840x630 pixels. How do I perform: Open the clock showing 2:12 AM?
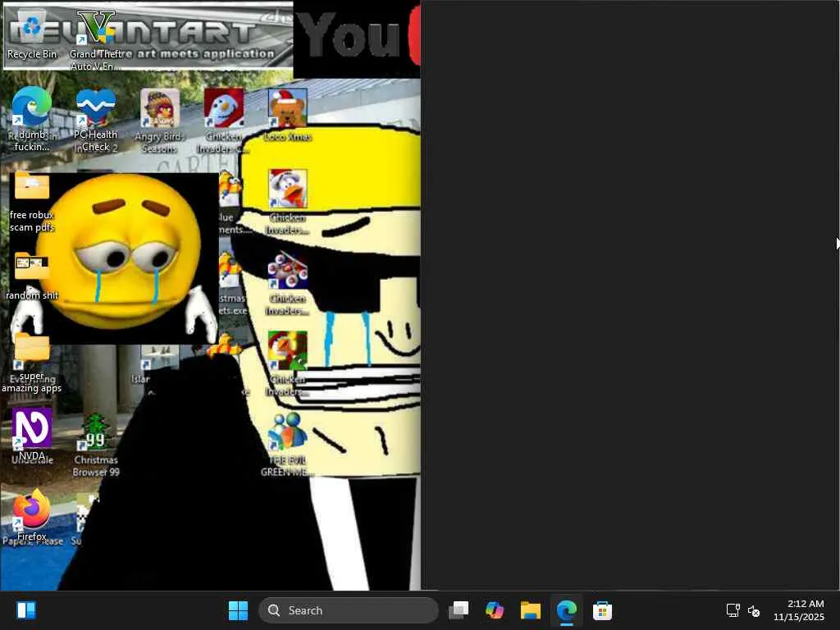coord(798,610)
